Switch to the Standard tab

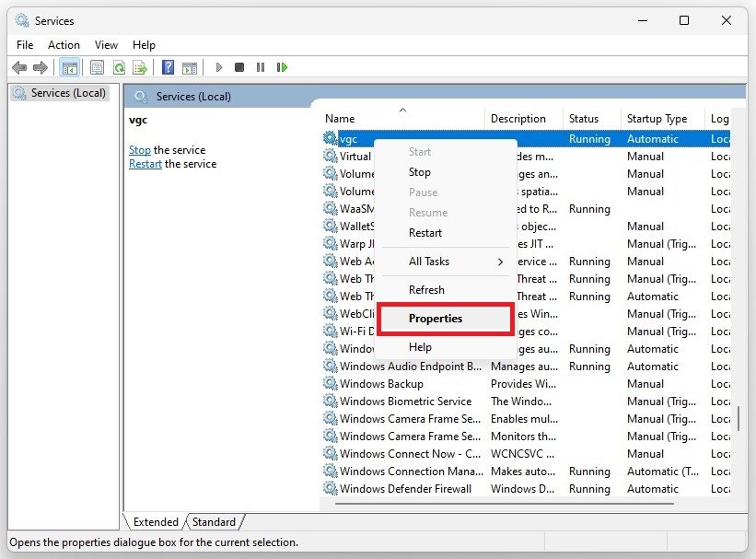click(214, 522)
